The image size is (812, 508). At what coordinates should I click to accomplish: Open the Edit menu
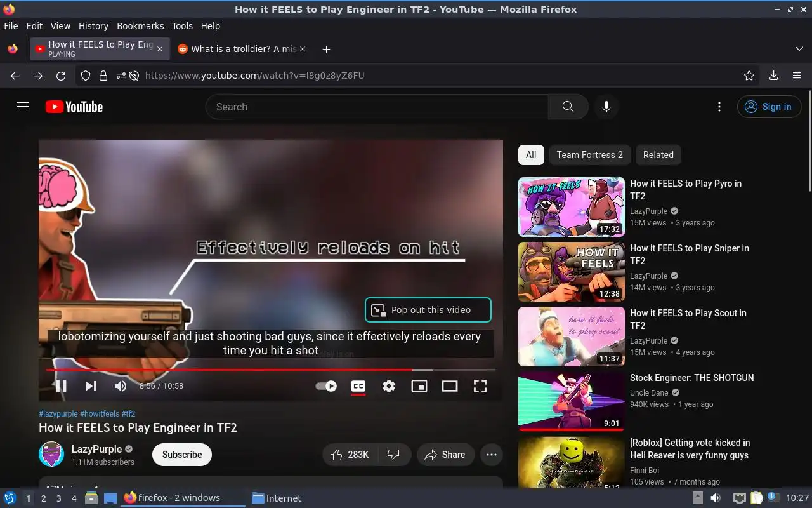(x=34, y=26)
